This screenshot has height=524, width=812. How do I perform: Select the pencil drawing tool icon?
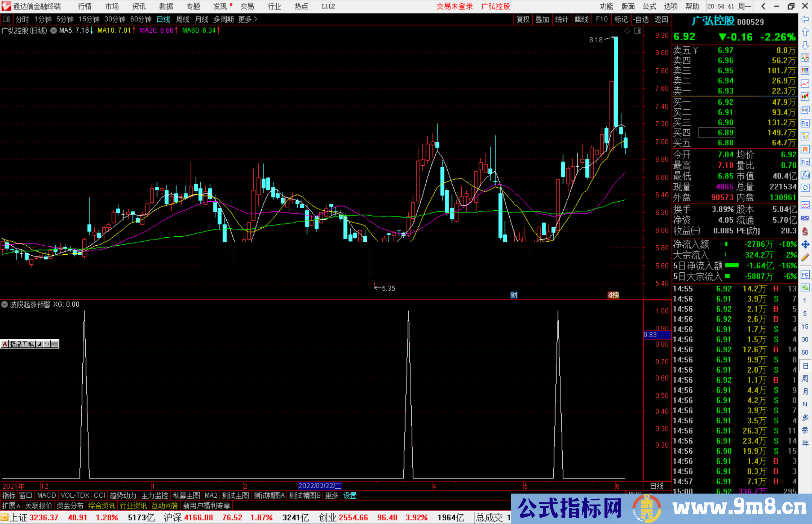click(805, 257)
